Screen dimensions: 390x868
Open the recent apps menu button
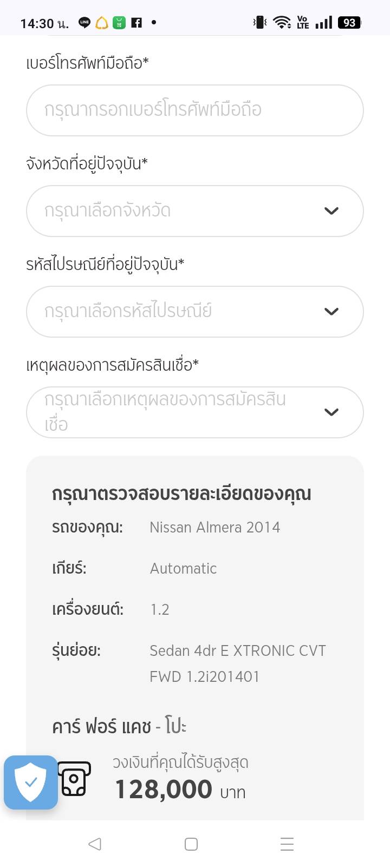(287, 844)
